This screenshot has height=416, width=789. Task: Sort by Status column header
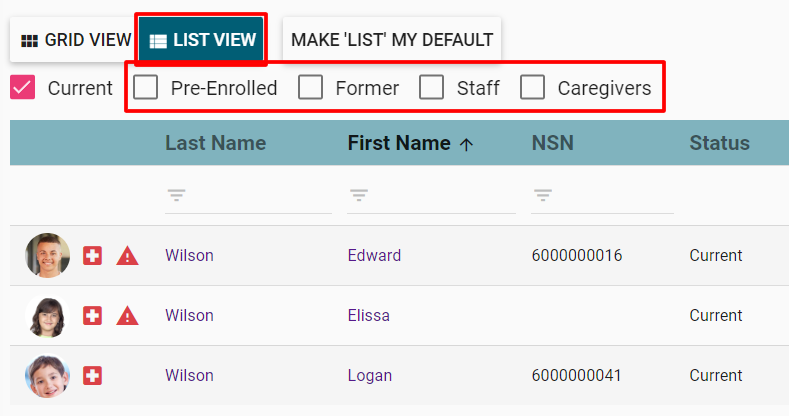(720, 143)
